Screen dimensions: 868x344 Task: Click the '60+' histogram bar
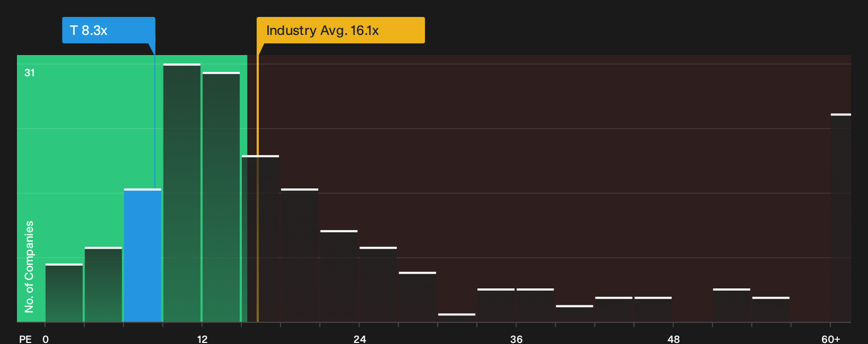click(840, 218)
